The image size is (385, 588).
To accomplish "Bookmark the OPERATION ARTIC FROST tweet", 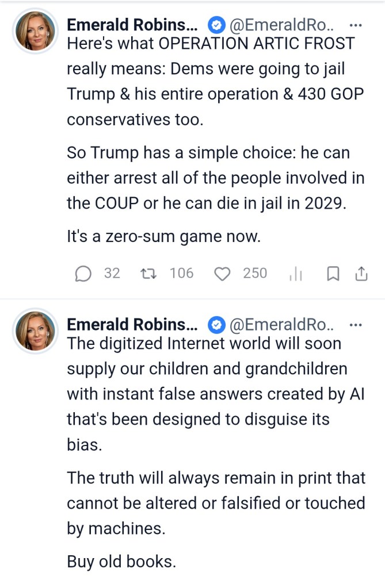I will (x=332, y=274).
